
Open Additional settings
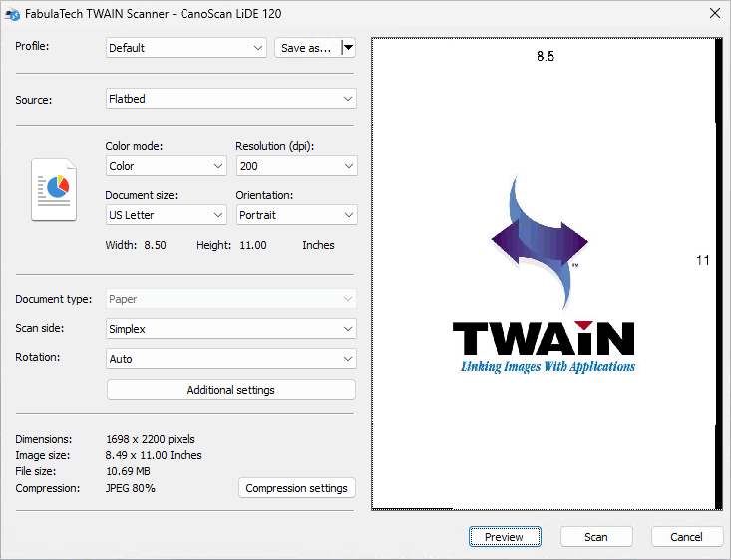(230, 390)
